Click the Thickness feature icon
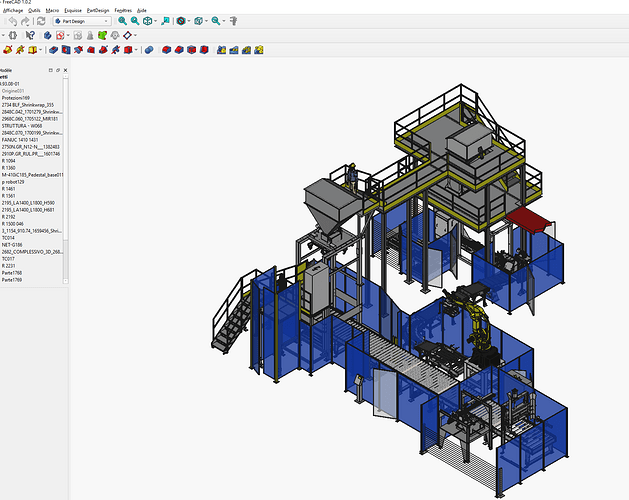The image size is (629, 500). click(x=204, y=50)
